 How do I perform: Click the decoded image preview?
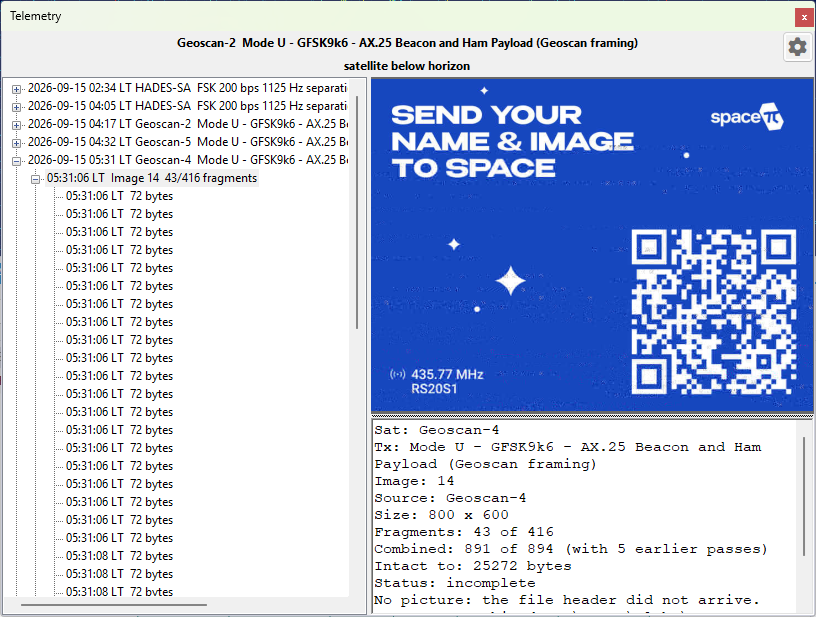(592, 246)
